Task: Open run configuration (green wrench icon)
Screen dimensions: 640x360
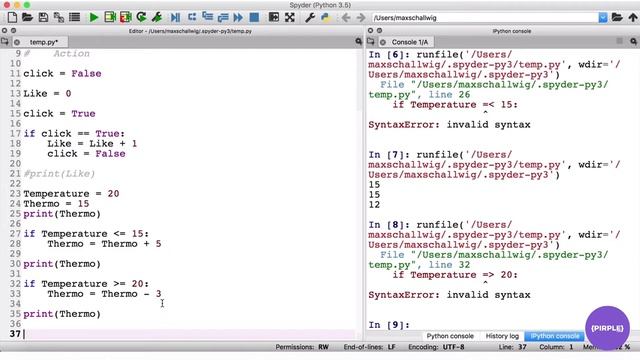Action: click(x=157, y=17)
